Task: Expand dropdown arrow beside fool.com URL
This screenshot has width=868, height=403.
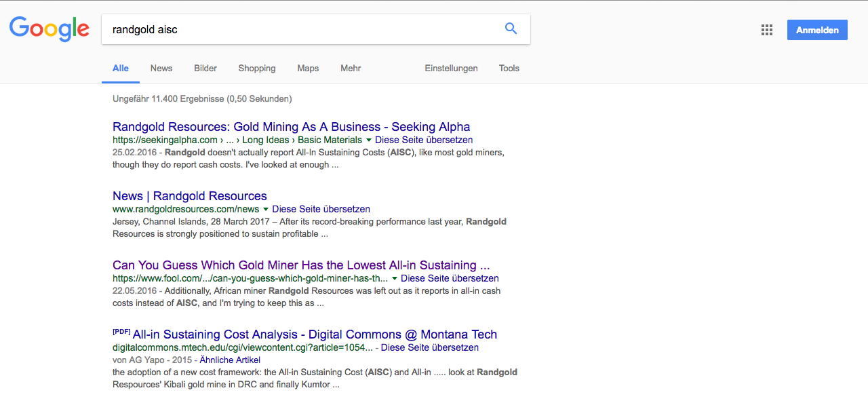Action: point(395,279)
